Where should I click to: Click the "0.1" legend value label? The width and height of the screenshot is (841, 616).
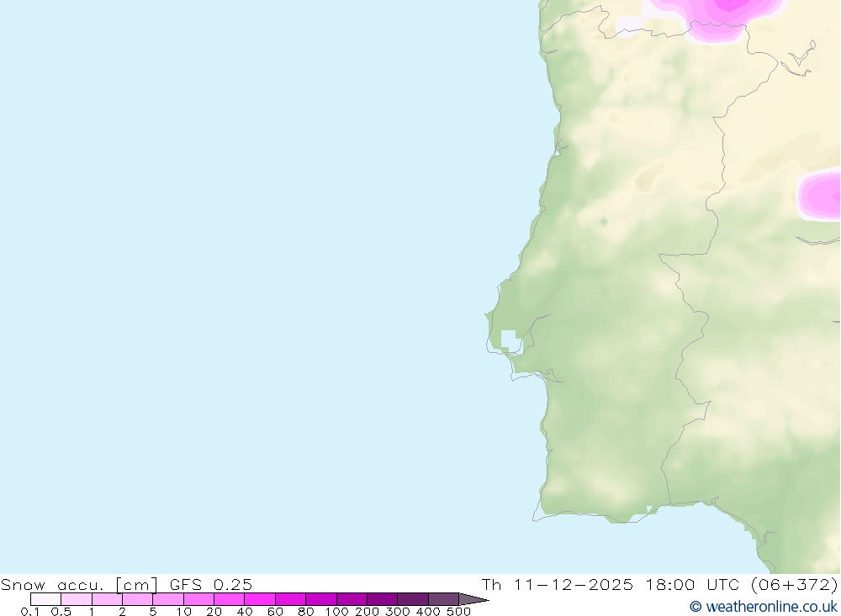tap(29, 611)
